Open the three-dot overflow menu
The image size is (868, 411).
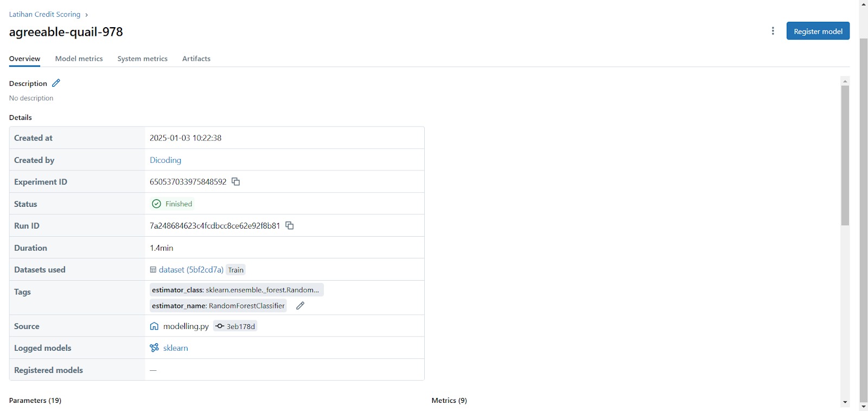773,31
